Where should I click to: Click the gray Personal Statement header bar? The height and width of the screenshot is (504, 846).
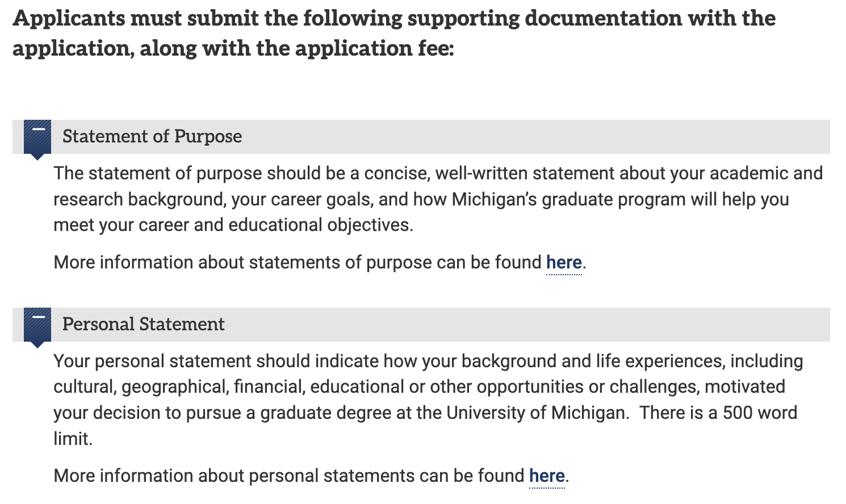[421, 325]
